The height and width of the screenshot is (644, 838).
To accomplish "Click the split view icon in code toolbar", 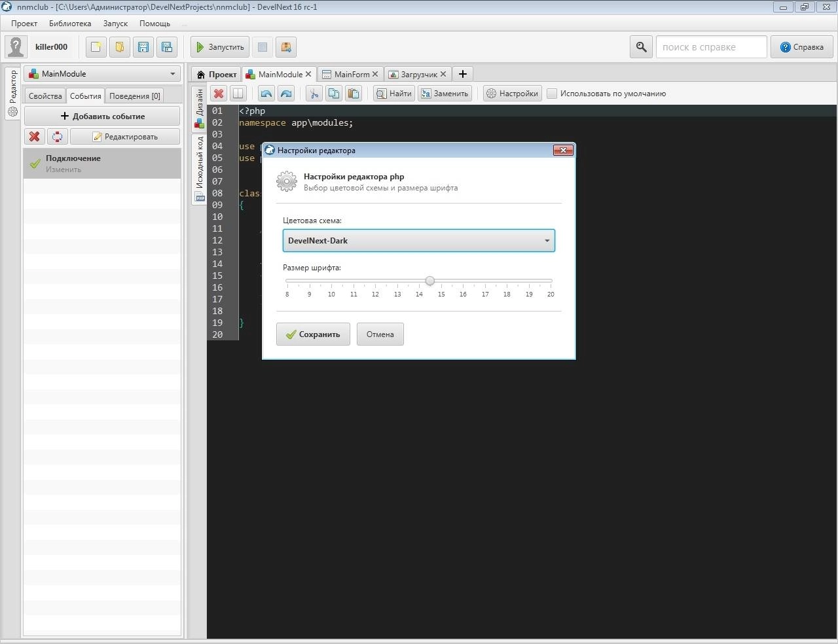I will (x=238, y=94).
